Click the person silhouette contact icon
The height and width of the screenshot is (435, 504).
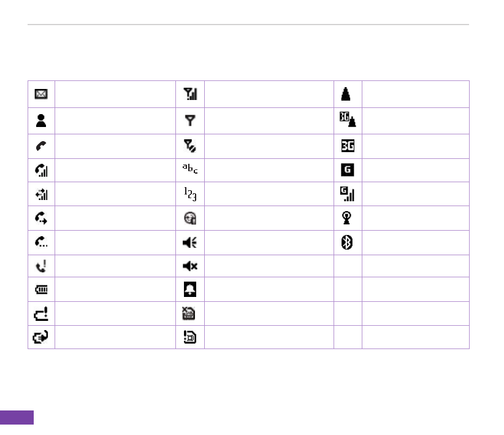click(x=42, y=121)
